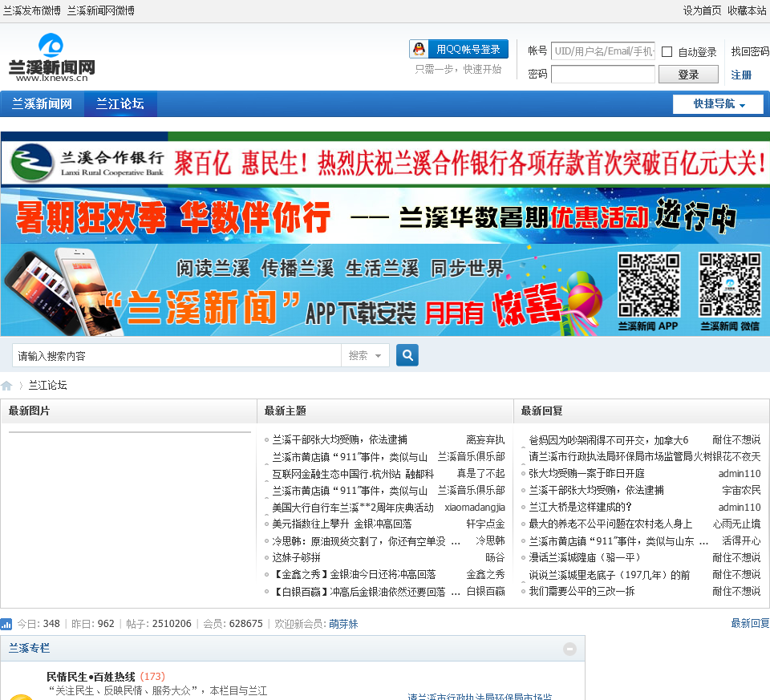Focus the 帐号 username input field
This screenshot has height=700, width=770.
pyautogui.click(x=603, y=51)
